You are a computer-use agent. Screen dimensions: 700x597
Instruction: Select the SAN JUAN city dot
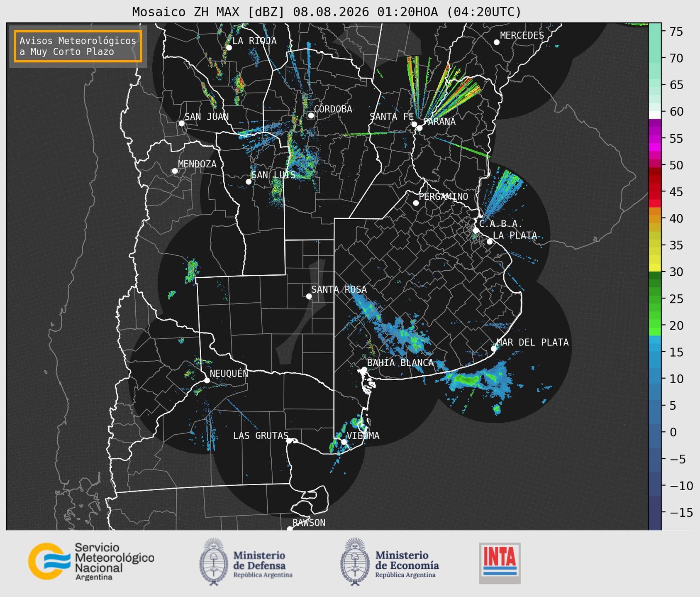point(181,123)
